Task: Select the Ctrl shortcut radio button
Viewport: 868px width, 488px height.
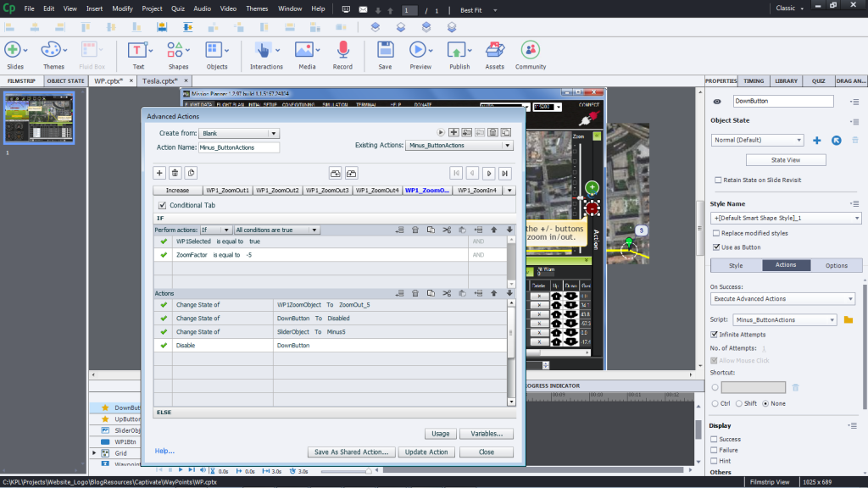Action: click(714, 403)
